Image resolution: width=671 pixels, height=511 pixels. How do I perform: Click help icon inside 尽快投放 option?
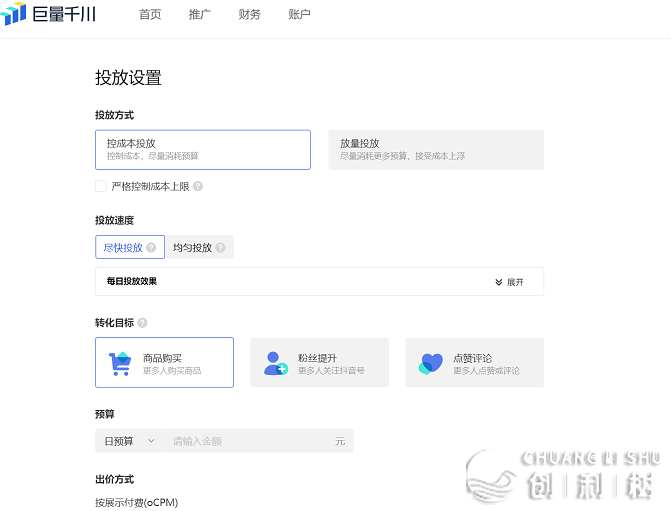(151, 248)
